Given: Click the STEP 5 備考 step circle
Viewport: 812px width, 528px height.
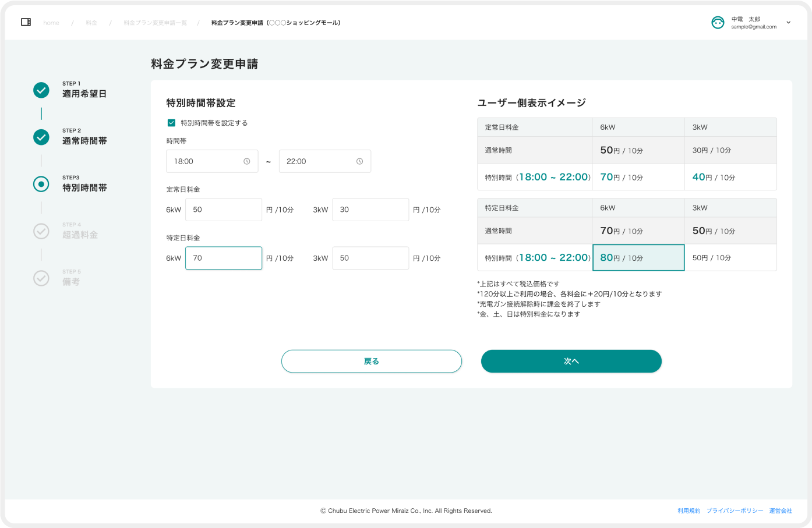Looking at the screenshot, I should (x=41, y=278).
